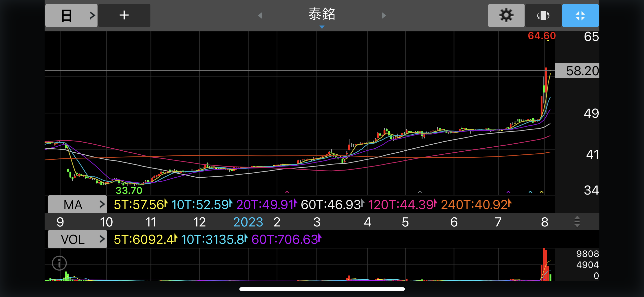Add an indicator with the plus button
Viewport: 644px width, 297px height.
pos(124,15)
